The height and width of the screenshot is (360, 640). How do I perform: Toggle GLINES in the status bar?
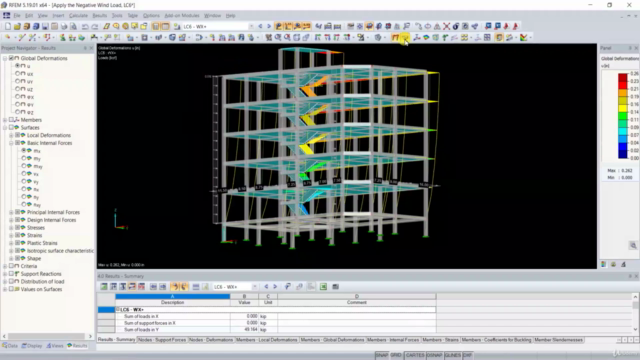[x=453, y=355]
